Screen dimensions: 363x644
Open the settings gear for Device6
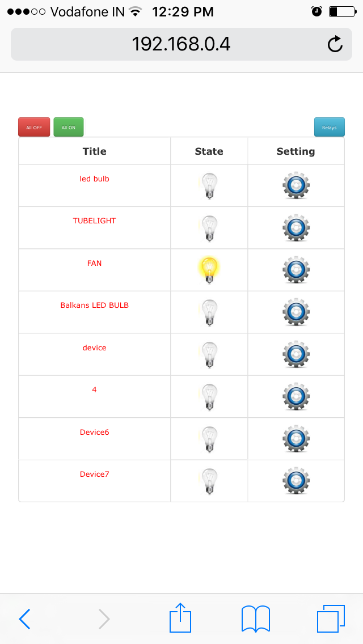coord(296,439)
